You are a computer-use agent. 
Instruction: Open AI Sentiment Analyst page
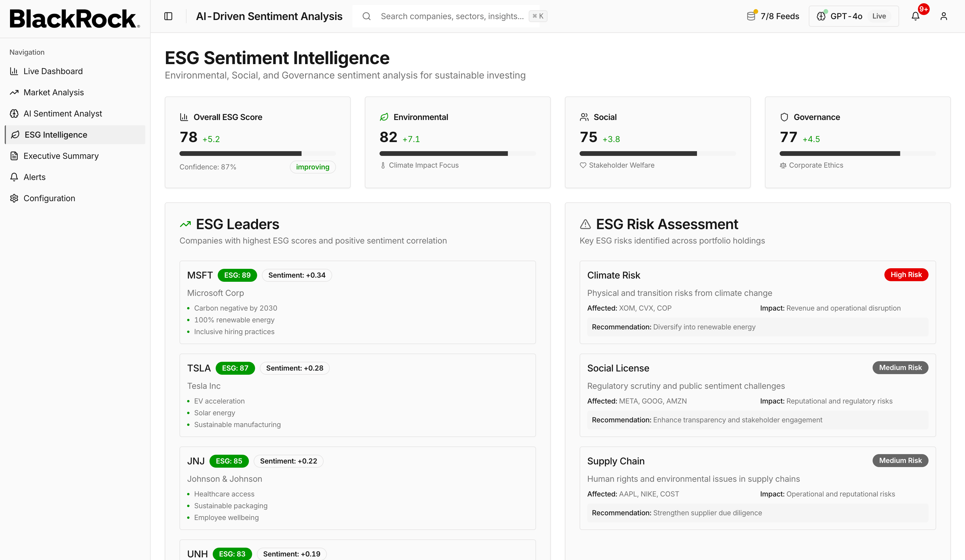[75, 114]
